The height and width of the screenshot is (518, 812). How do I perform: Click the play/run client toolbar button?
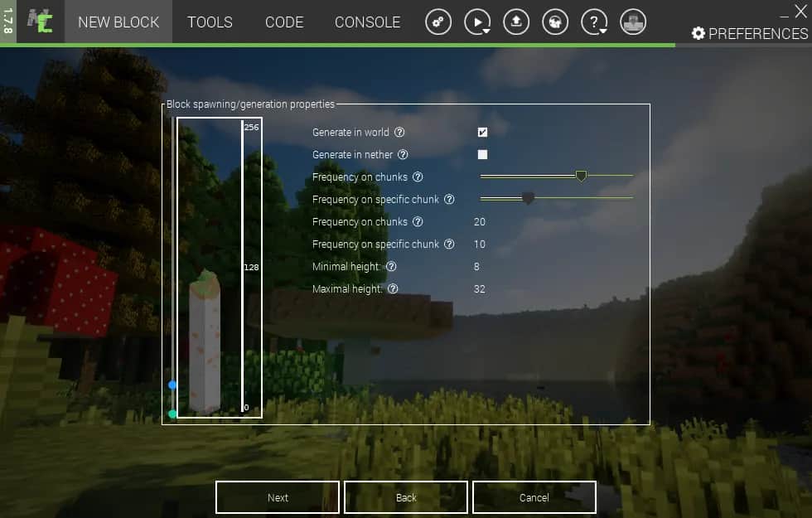click(476, 22)
